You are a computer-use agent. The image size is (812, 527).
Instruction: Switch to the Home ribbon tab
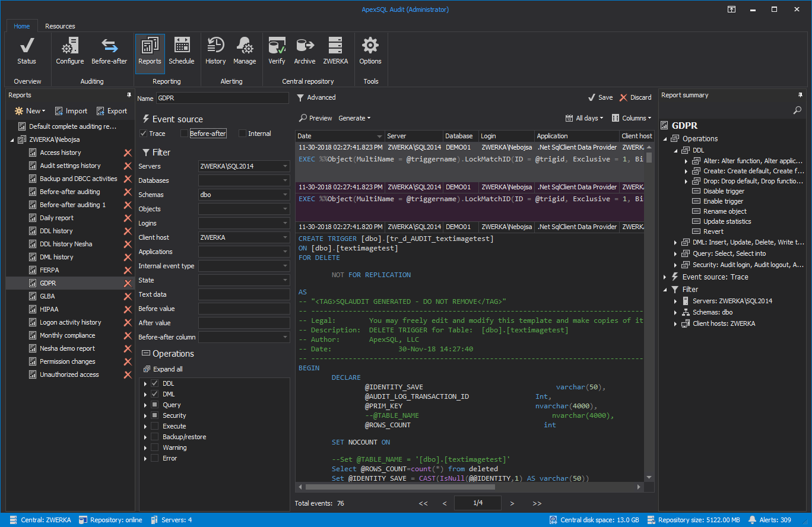coord(22,26)
